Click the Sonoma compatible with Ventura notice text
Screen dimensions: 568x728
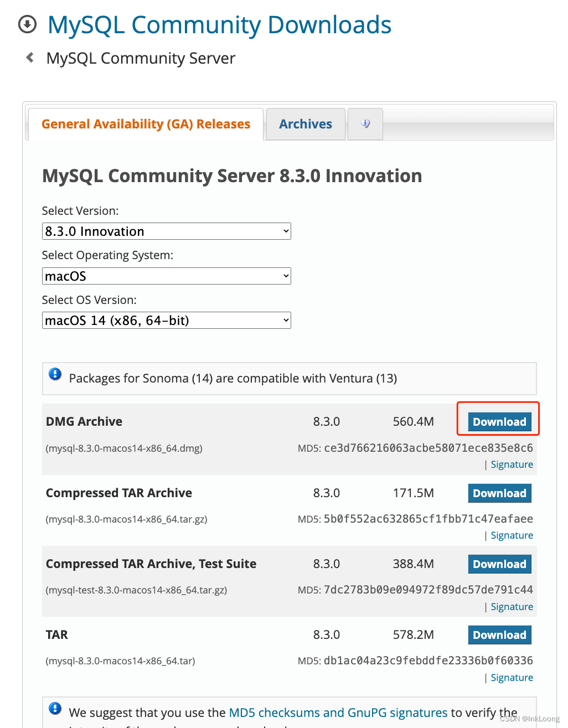click(233, 379)
